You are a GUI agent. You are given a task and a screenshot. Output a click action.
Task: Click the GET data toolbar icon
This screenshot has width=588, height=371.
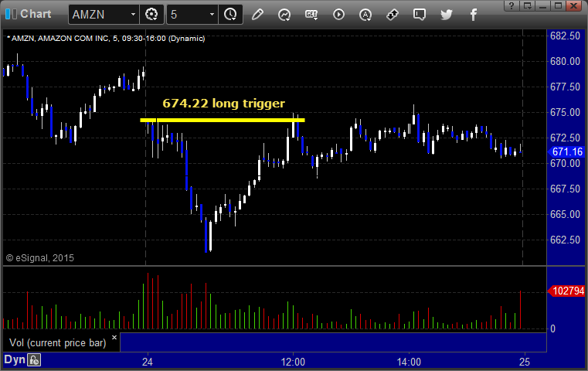point(311,15)
